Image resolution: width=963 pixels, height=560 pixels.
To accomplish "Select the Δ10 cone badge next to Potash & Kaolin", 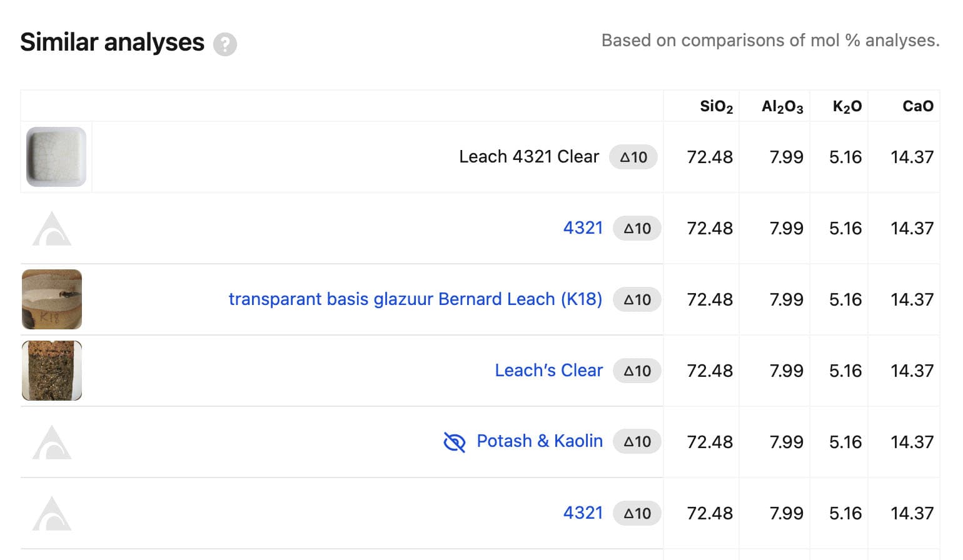I will [637, 442].
